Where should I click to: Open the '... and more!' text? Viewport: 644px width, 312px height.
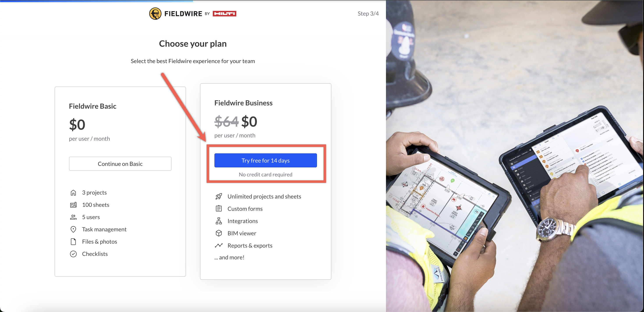point(229,257)
